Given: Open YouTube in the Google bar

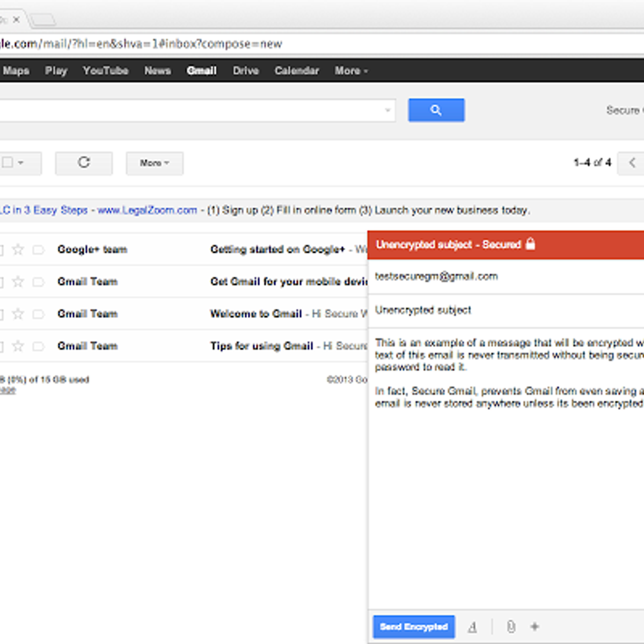Looking at the screenshot, I should [x=105, y=71].
